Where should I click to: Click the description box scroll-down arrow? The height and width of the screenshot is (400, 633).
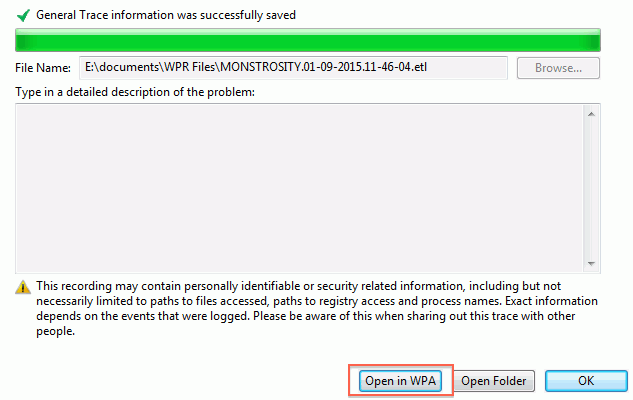591,264
